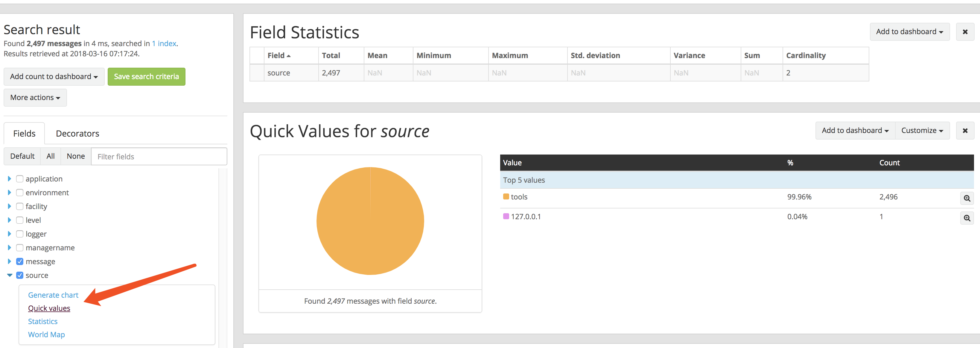Click the orange tools color swatch
This screenshot has width=980, height=348.
pos(506,197)
